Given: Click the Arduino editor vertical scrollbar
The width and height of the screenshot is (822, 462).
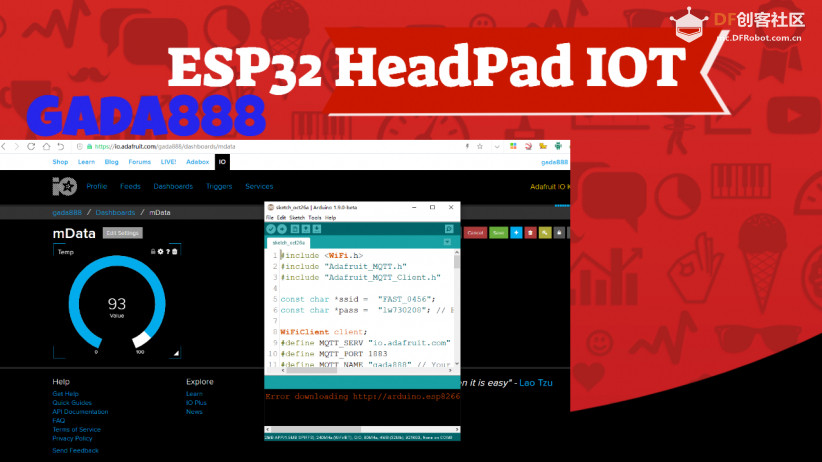Looking at the screenshot, I should coord(457,307).
